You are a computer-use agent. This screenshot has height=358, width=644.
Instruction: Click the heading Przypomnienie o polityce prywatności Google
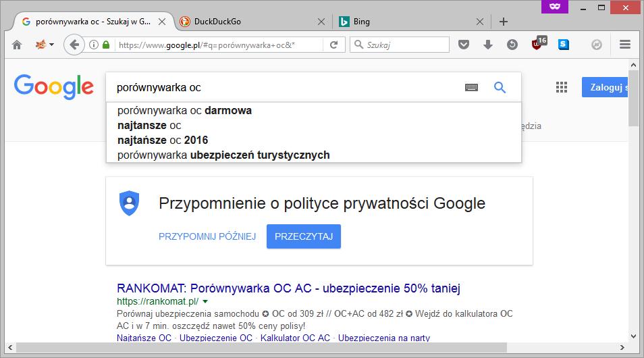click(322, 203)
